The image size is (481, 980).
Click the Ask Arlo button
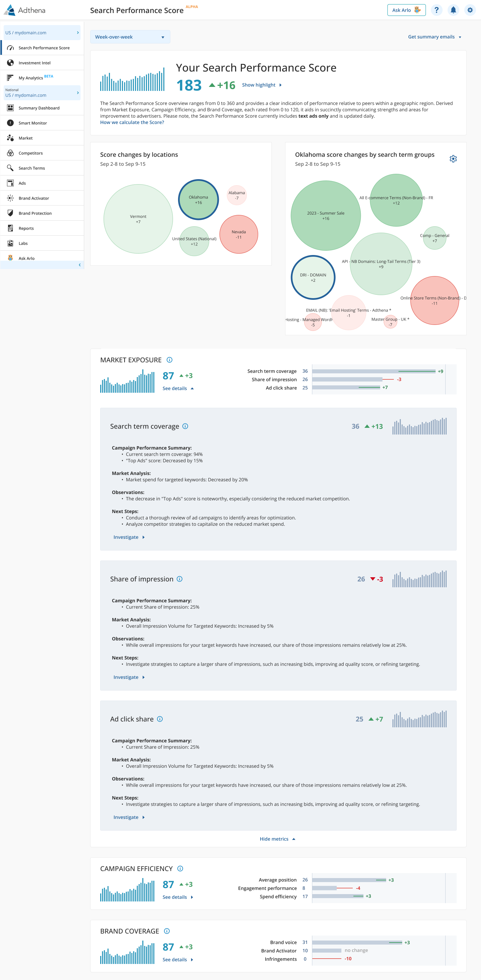tap(406, 10)
